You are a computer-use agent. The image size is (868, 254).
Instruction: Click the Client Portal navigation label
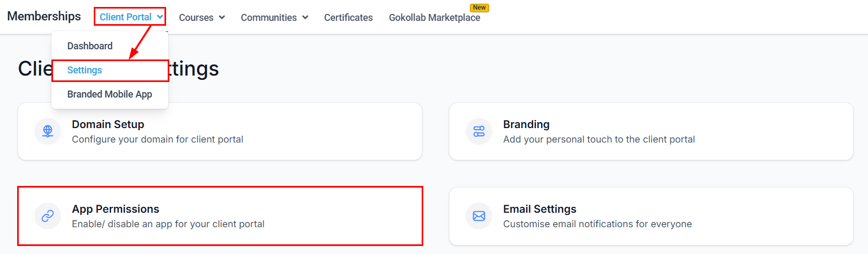125,17
